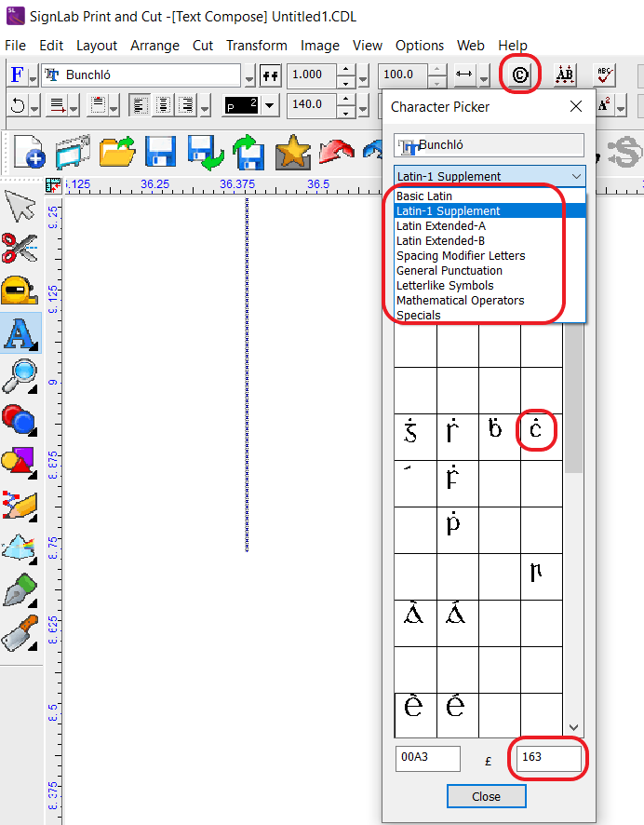Select the tape measure tool
The width and height of the screenshot is (644, 825).
point(20,290)
